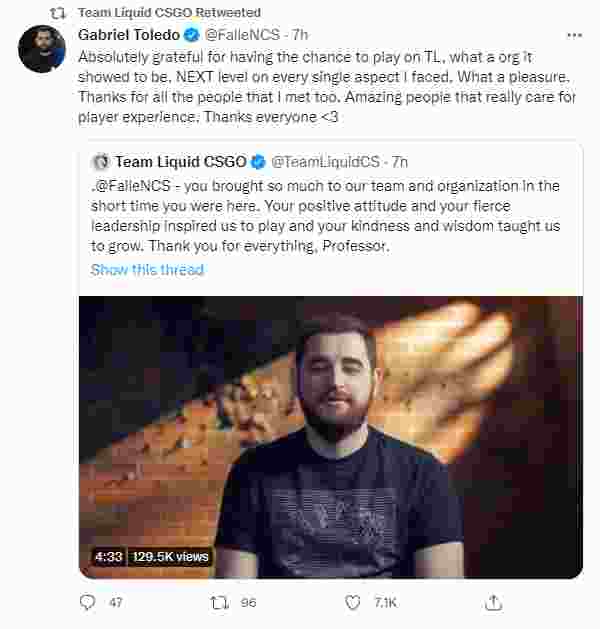Like the tweet with the heart icon
This screenshot has height=629, width=600.
pyautogui.click(x=352, y=603)
